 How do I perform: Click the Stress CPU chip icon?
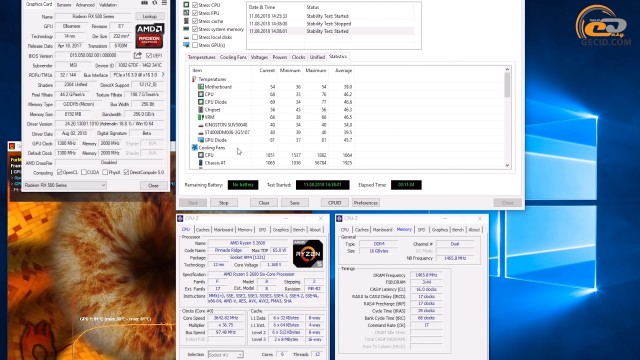pyautogui.click(x=186, y=5)
